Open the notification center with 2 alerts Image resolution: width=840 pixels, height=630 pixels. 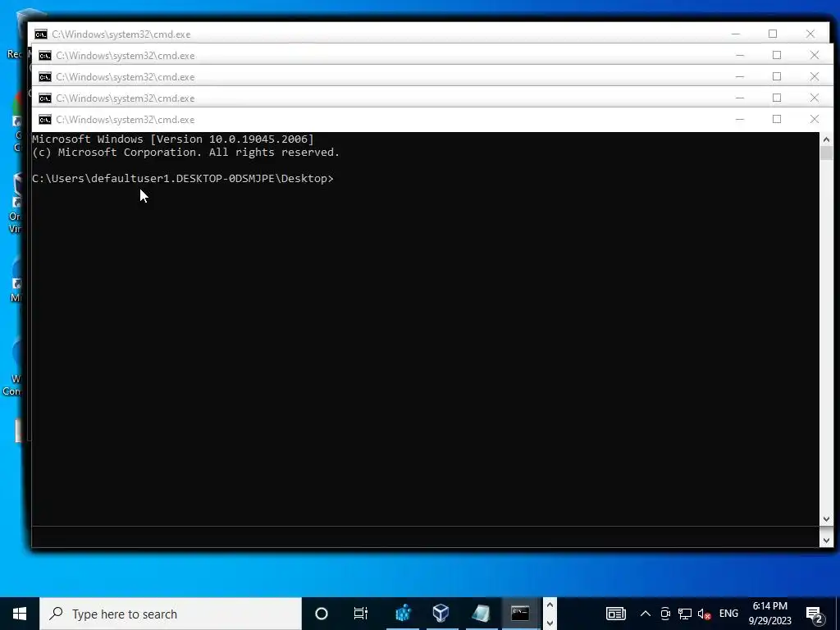tap(815, 614)
